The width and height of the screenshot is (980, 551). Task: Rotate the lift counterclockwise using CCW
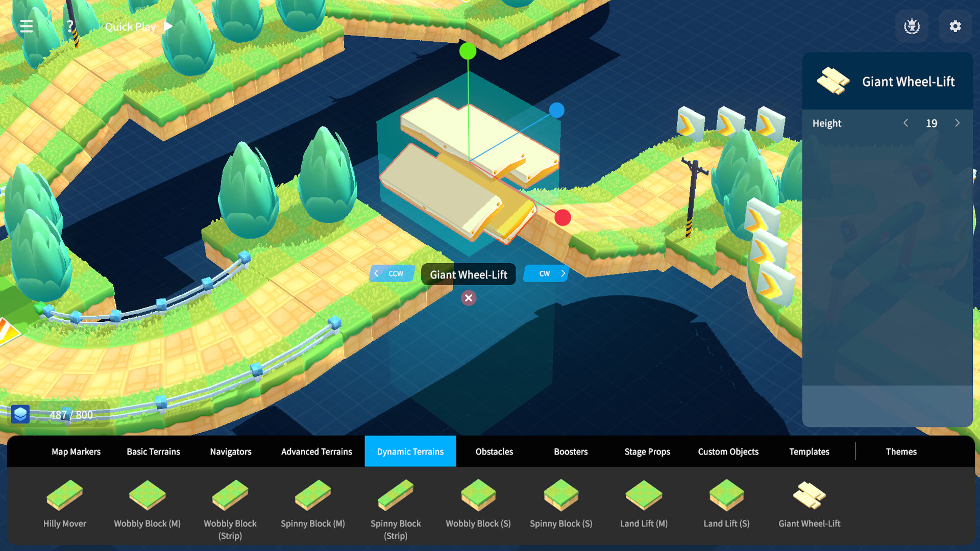[x=392, y=273]
